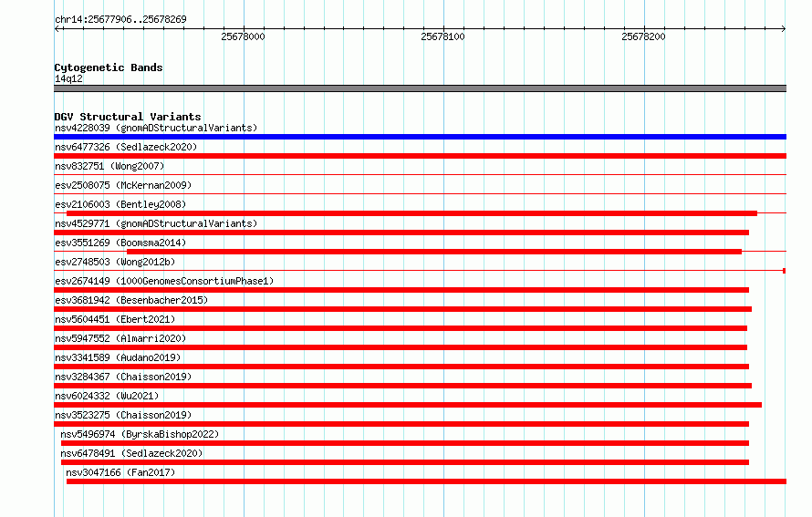Open variant nsv6477326 (Sedlazeck2020)
Image resolution: width=812 pixels, height=517 pixels.
[126, 147]
